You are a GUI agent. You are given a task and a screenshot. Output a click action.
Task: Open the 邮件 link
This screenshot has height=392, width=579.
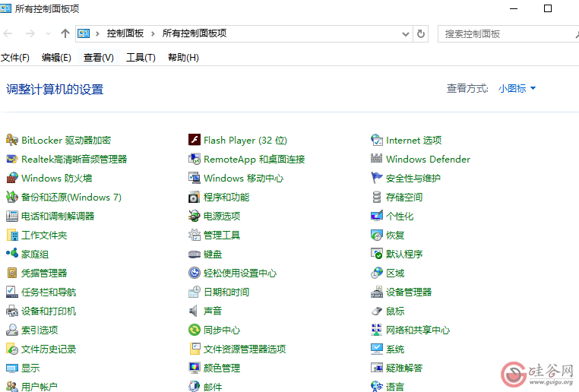coord(213,387)
